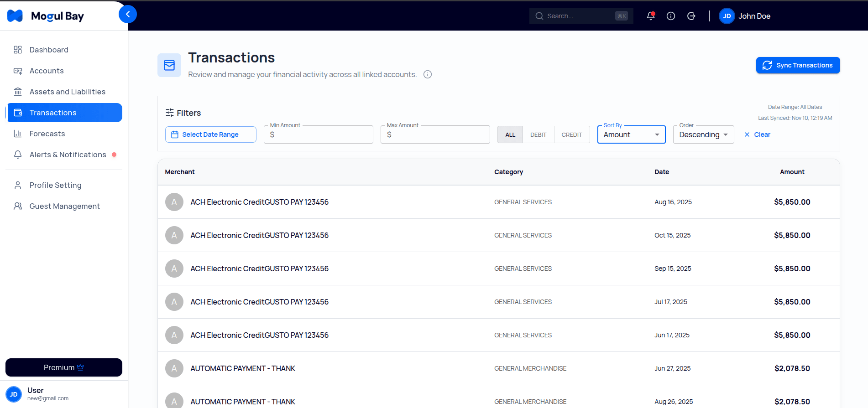Select the CREDIT transaction type toggle
This screenshot has width=868, height=408.
click(x=572, y=134)
